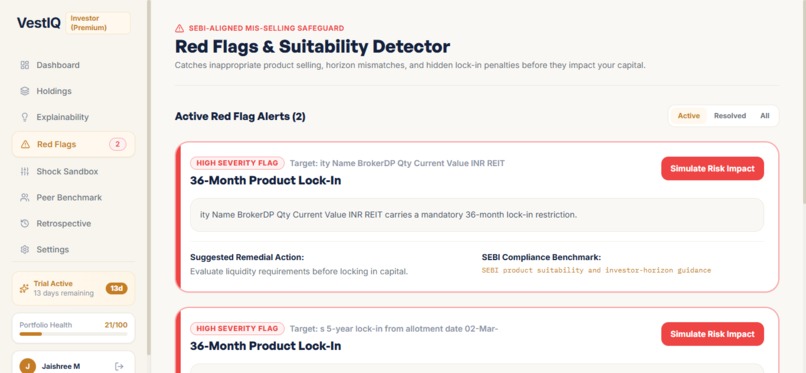Click the Retrospective history icon
Image resolution: width=806 pixels, height=373 pixels.
pos(25,223)
